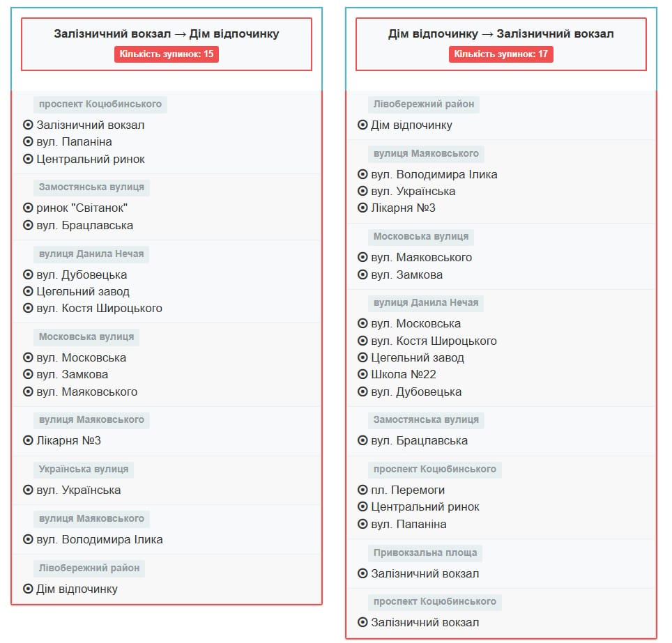The width and height of the screenshot is (672, 643).
Task: Click the Замостянська вулиця label above ринок "Світанок"
Action: pyautogui.click(x=91, y=187)
